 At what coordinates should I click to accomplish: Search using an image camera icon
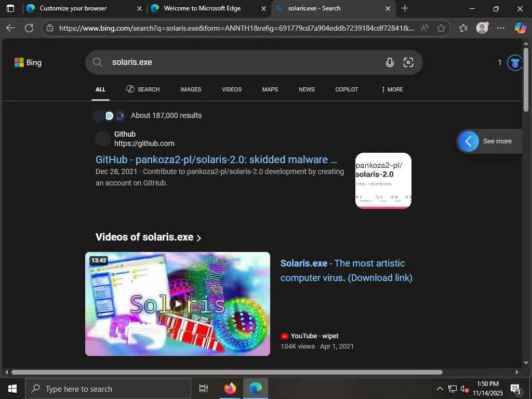408,62
